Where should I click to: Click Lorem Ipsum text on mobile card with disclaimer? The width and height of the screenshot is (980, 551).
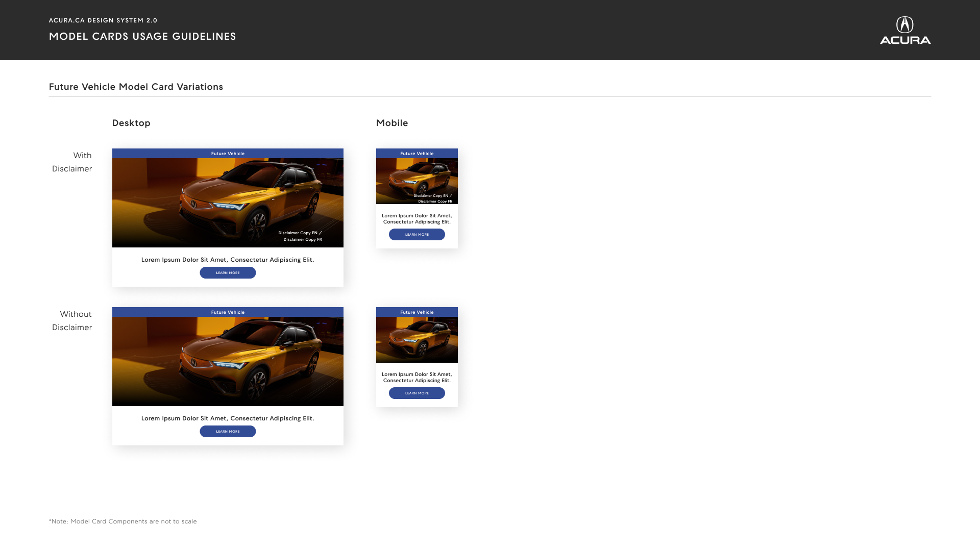417,219
